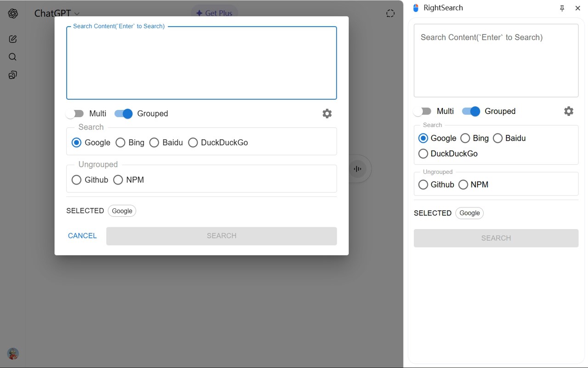Click the temporary chat dashed circle icon
Image resolution: width=588 pixels, height=368 pixels.
390,13
